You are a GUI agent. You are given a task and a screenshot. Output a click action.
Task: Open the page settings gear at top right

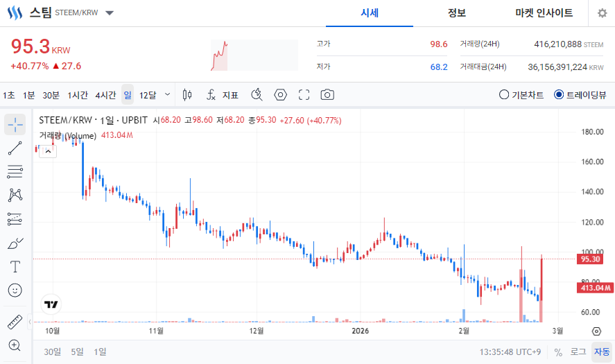pyautogui.click(x=602, y=13)
